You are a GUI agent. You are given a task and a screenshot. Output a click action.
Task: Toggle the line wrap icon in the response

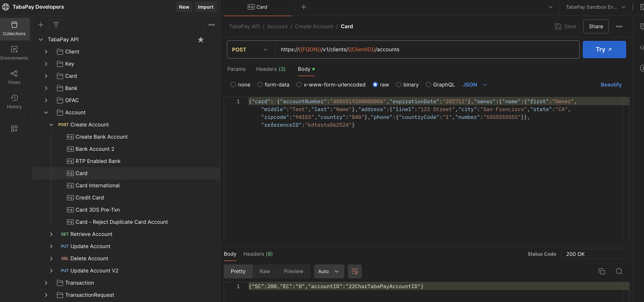click(355, 271)
